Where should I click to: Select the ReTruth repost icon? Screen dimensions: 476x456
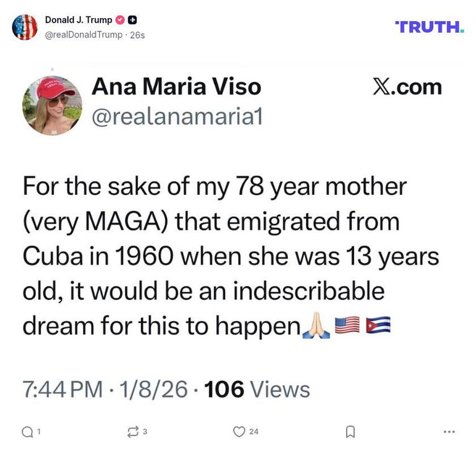133,432
